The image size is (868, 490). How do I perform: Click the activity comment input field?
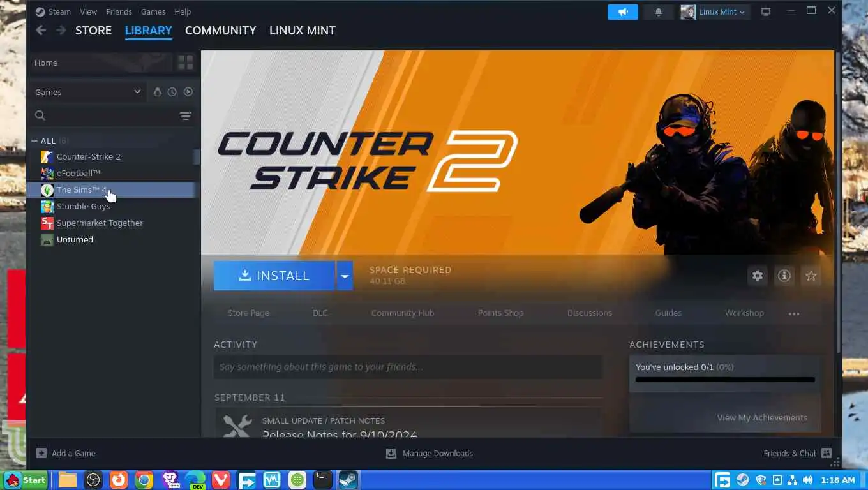click(x=408, y=367)
